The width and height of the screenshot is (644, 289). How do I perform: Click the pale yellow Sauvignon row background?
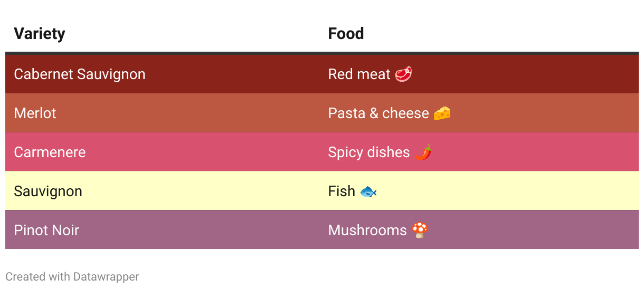coord(322,191)
